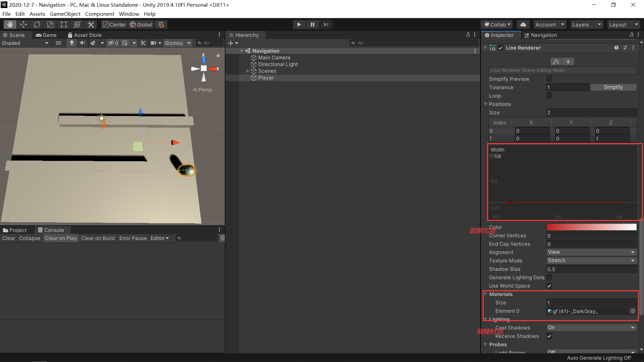The image size is (644, 362).
Task: Select the Scale tool
Action: (x=50, y=24)
